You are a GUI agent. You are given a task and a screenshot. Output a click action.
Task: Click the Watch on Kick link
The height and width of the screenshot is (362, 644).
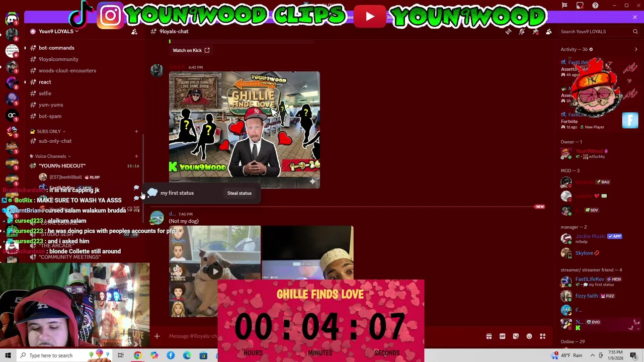coord(191,50)
